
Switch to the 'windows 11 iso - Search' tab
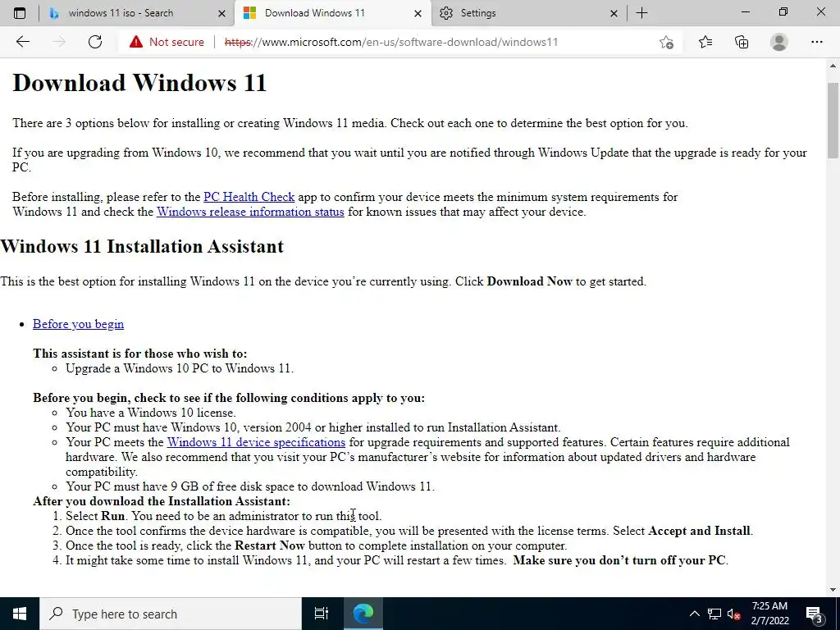[137, 13]
